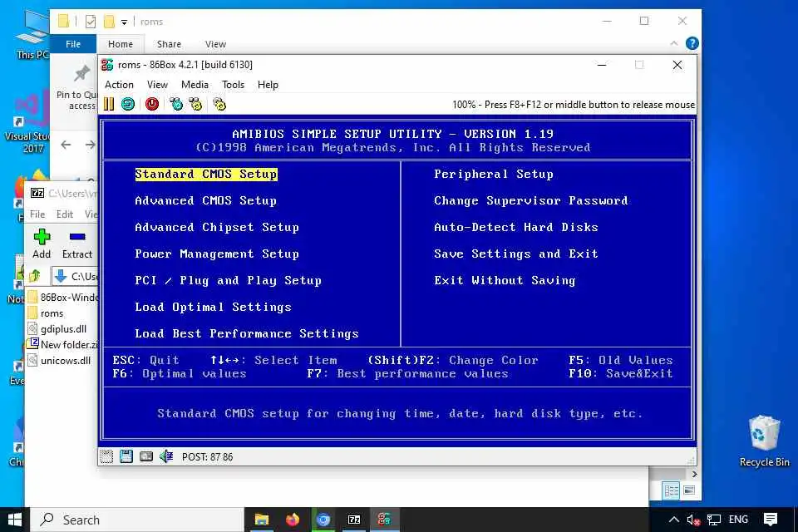
Task: Send Ctrl+Alt+Del from the 86Box toolbar
Action: (x=176, y=105)
